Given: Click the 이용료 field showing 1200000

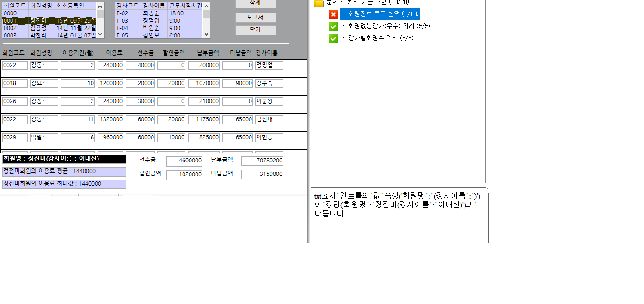Looking at the screenshot, I should pos(110,83).
